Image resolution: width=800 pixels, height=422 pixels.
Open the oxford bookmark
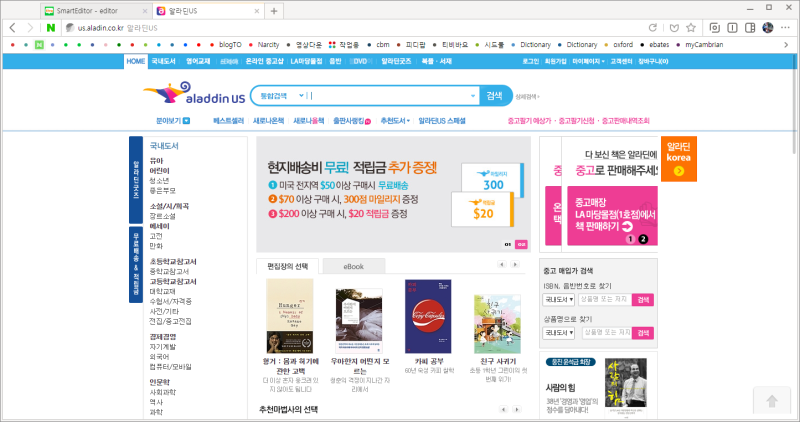coord(618,44)
